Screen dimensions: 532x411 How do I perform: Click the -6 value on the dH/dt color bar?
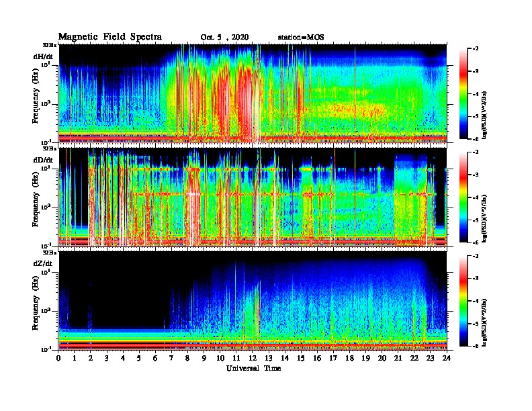[476, 139]
